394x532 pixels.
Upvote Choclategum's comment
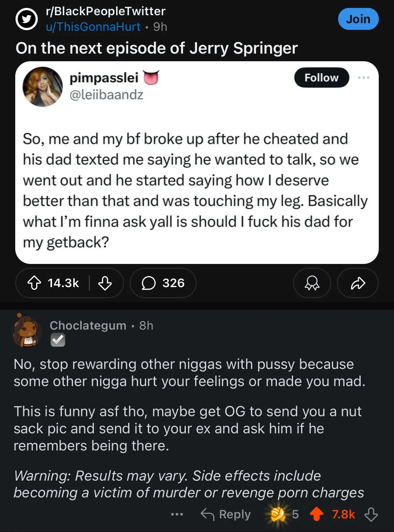316,514
